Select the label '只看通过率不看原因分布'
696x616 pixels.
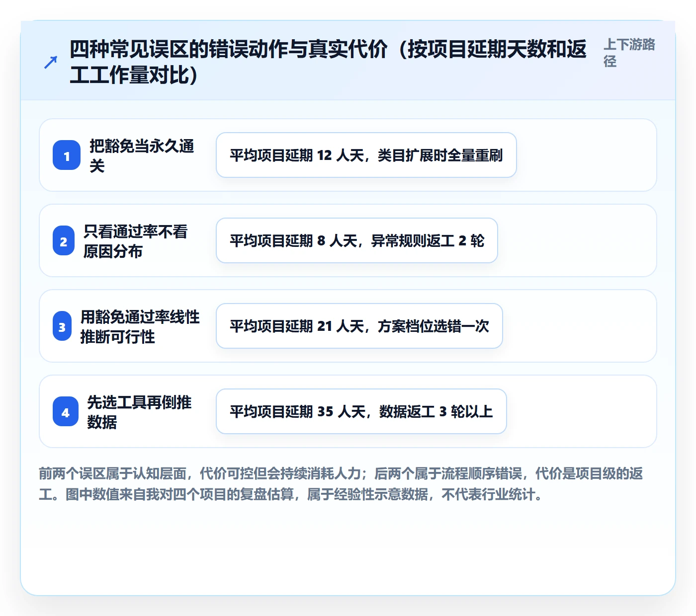point(136,241)
